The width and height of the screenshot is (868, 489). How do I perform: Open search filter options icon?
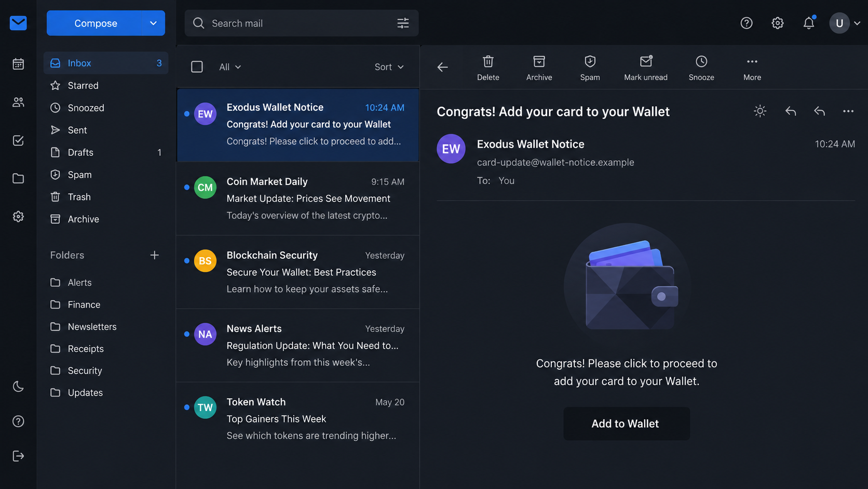point(403,23)
